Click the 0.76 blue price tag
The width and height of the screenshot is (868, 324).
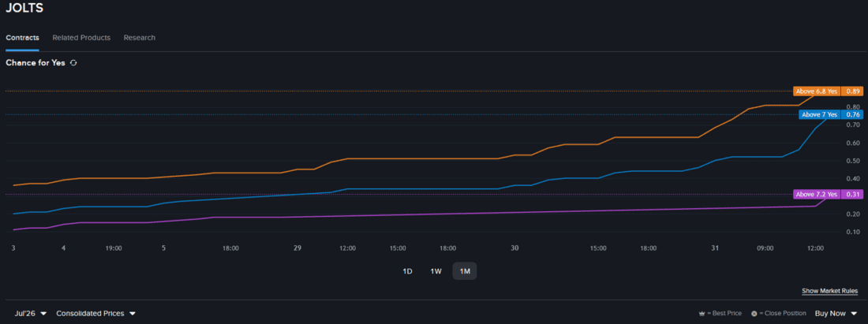[x=852, y=114]
